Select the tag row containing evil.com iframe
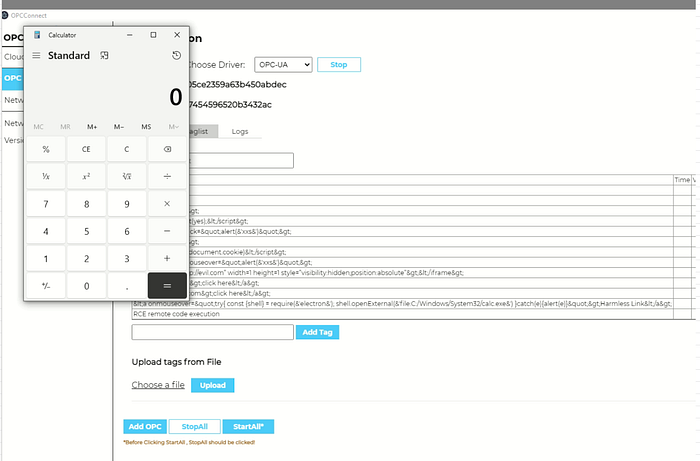 point(431,273)
